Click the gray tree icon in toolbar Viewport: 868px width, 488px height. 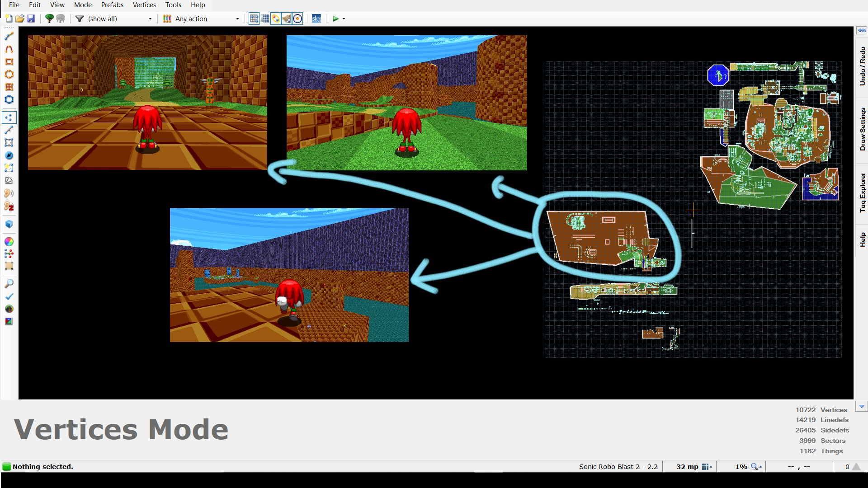(x=61, y=19)
